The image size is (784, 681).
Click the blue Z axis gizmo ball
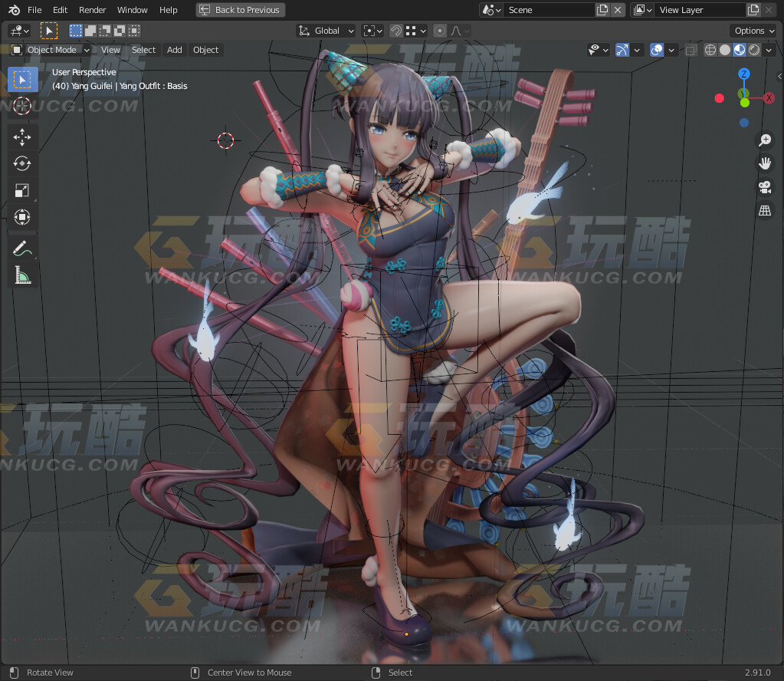(x=744, y=74)
